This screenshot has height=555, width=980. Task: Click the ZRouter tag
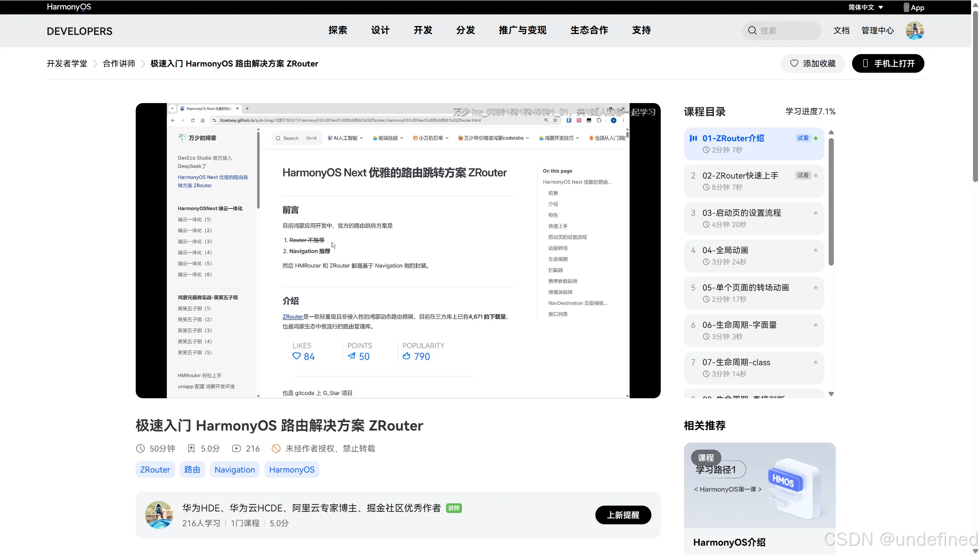tap(155, 469)
